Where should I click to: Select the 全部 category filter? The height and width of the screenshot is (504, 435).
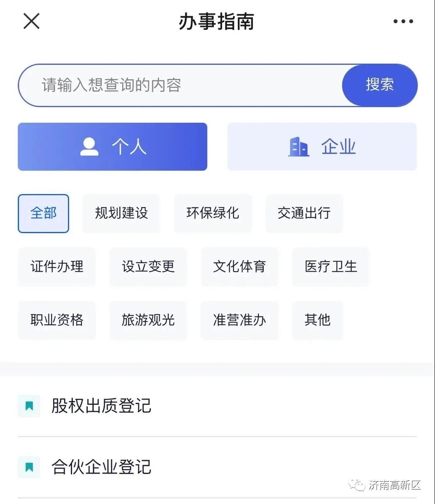[x=43, y=213]
